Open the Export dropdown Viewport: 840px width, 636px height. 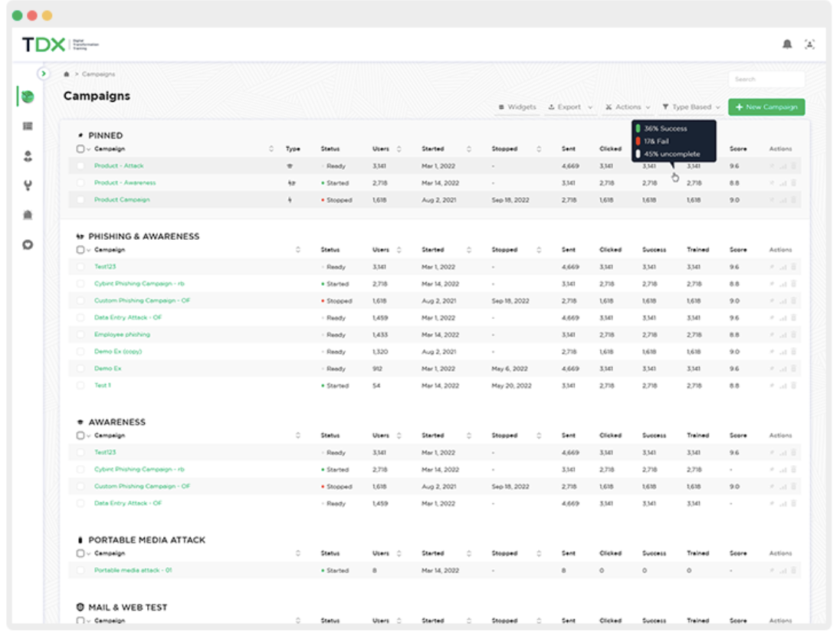coord(570,107)
